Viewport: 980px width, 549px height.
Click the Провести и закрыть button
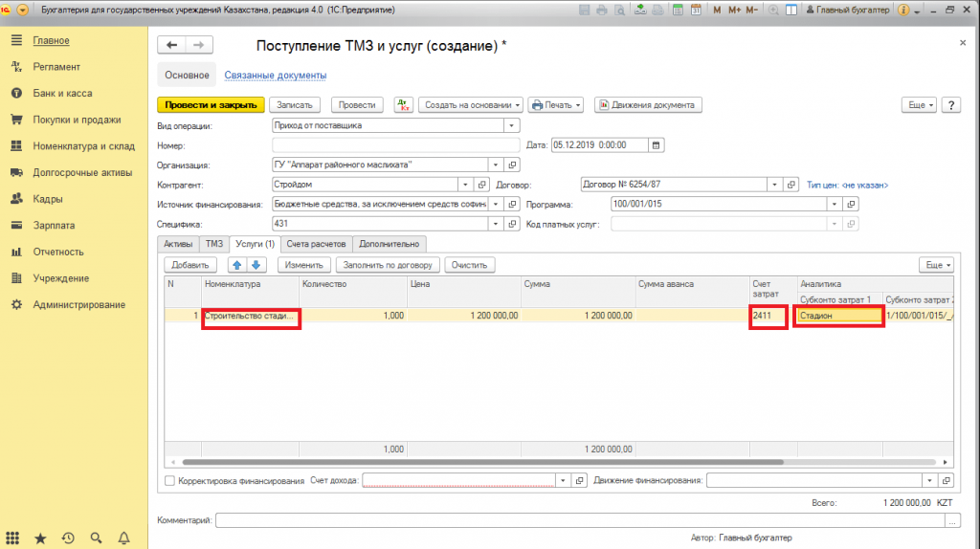click(210, 105)
